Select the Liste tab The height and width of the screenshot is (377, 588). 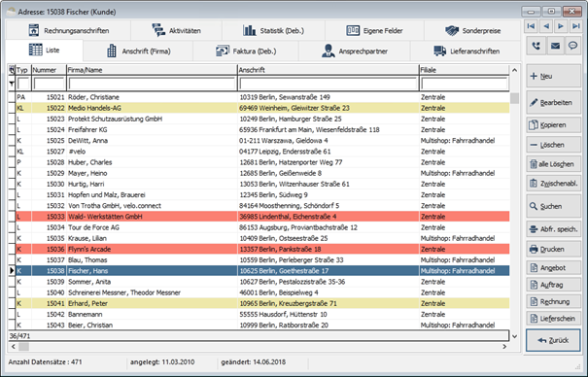coord(45,51)
